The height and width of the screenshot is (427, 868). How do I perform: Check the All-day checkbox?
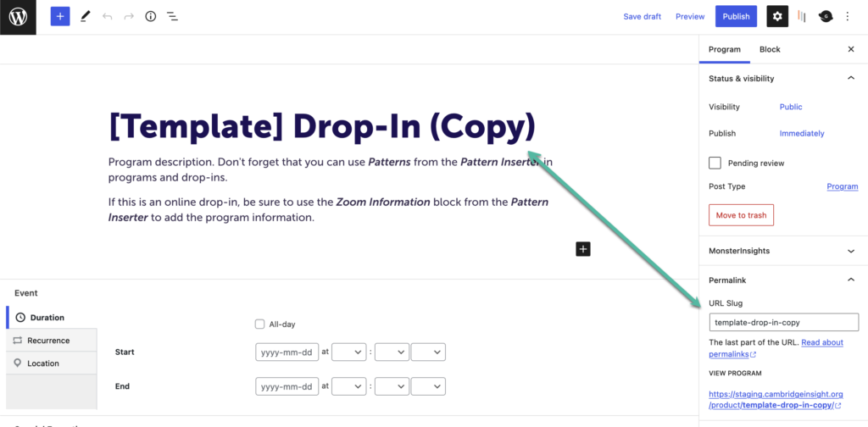(x=260, y=324)
